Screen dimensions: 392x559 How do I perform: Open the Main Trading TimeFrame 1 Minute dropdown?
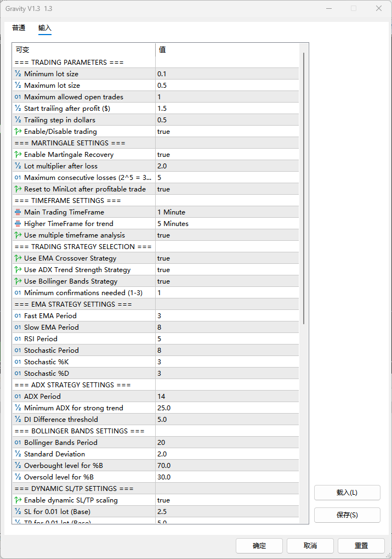click(226, 212)
